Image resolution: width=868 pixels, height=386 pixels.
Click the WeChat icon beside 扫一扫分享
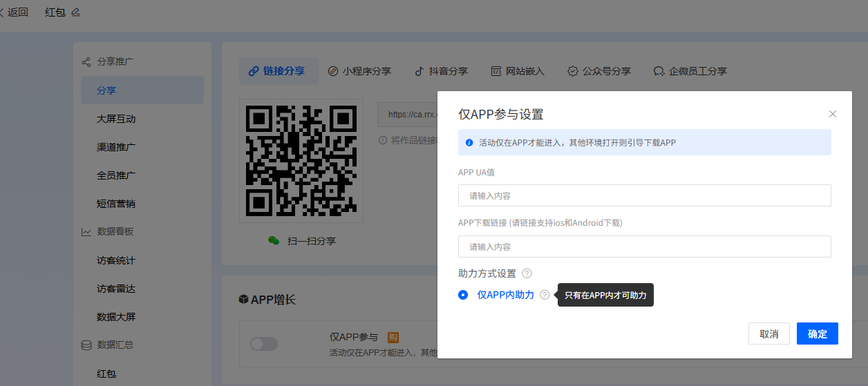[x=274, y=240]
